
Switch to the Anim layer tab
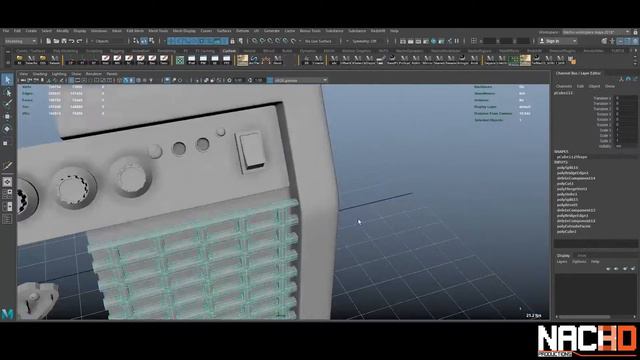[582, 256]
